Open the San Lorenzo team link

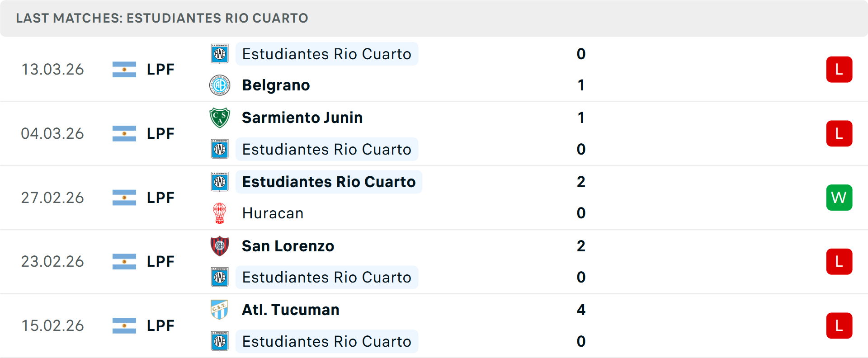tap(288, 246)
